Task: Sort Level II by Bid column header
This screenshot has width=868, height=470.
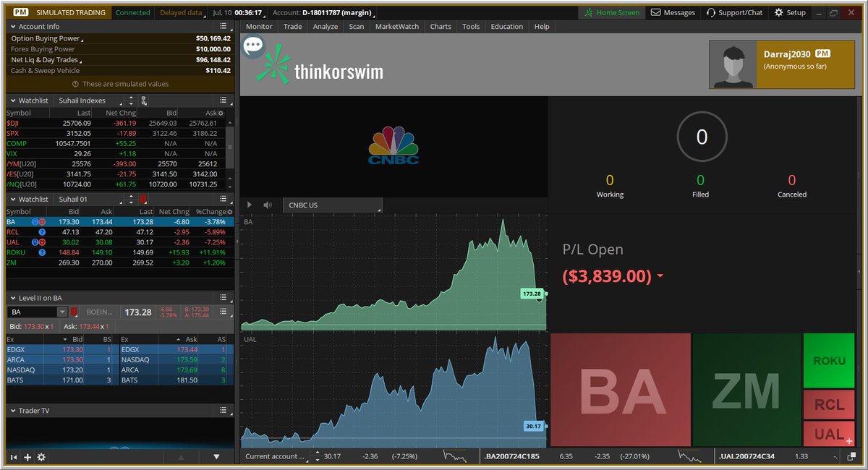Action: pyautogui.click(x=77, y=339)
